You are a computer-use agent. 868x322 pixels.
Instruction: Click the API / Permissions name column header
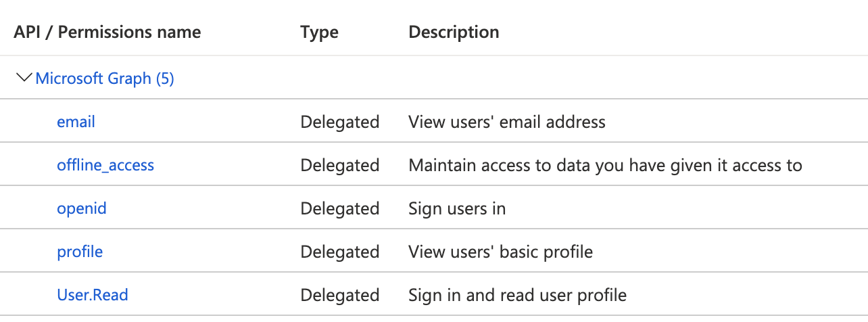[x=107, y=32]
